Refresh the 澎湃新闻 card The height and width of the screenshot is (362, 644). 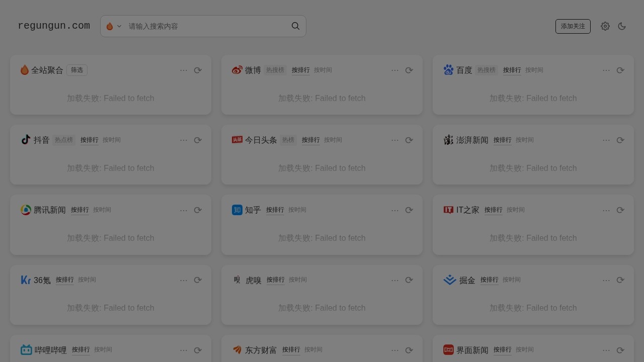[620, 140]
